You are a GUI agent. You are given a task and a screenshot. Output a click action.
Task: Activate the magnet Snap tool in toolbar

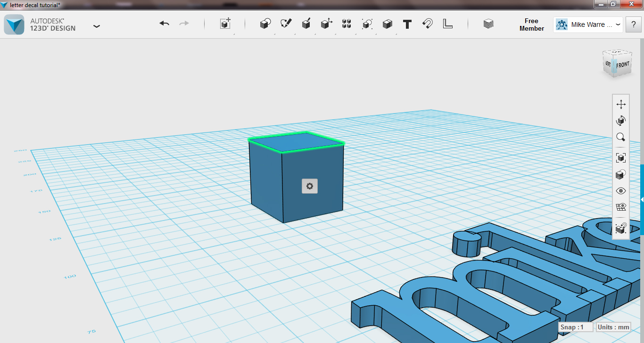428,24
